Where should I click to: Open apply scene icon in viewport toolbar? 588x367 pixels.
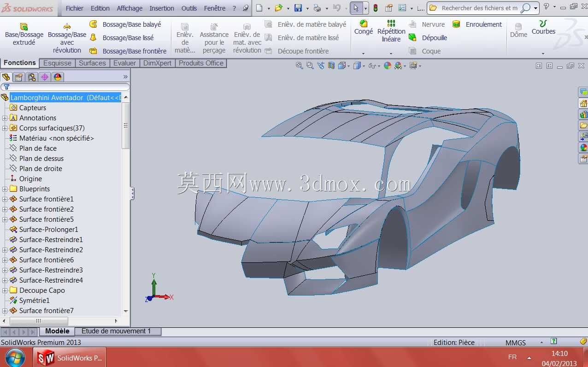pyautogui.click(x=398, y=66)
